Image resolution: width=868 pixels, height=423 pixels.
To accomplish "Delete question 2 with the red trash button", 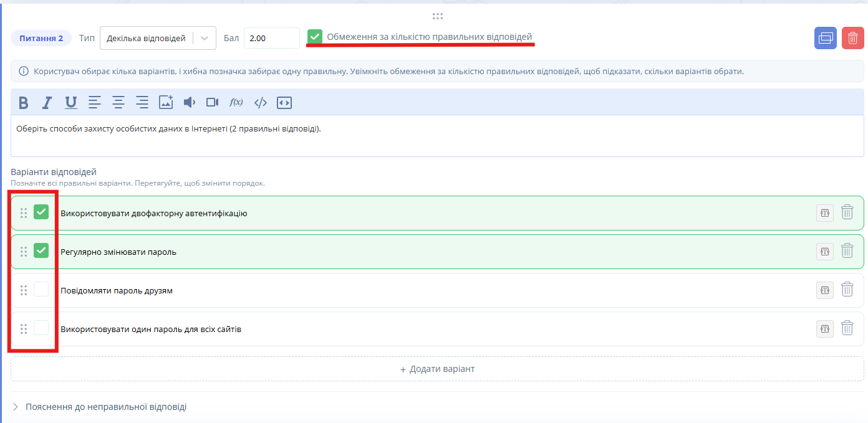I will click(x=852, y=38).
